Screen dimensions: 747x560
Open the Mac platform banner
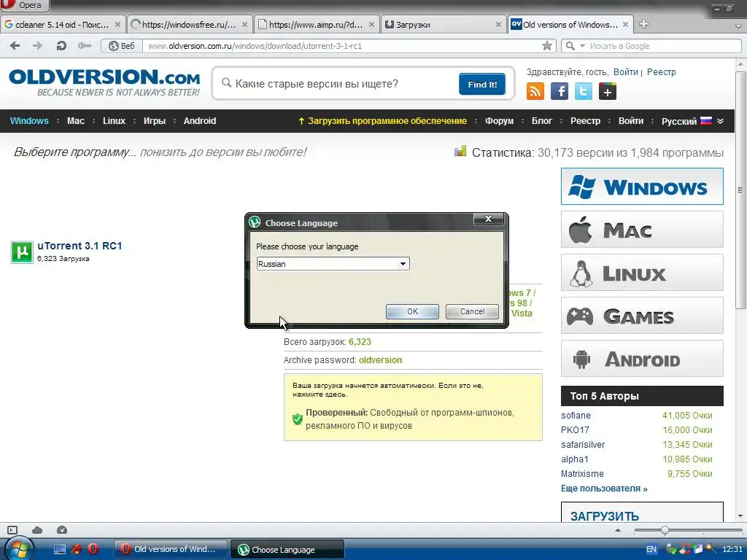(642, 230)
